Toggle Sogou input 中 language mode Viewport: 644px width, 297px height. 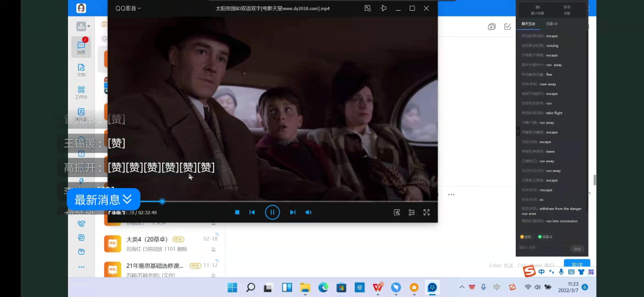click(541, 272)
